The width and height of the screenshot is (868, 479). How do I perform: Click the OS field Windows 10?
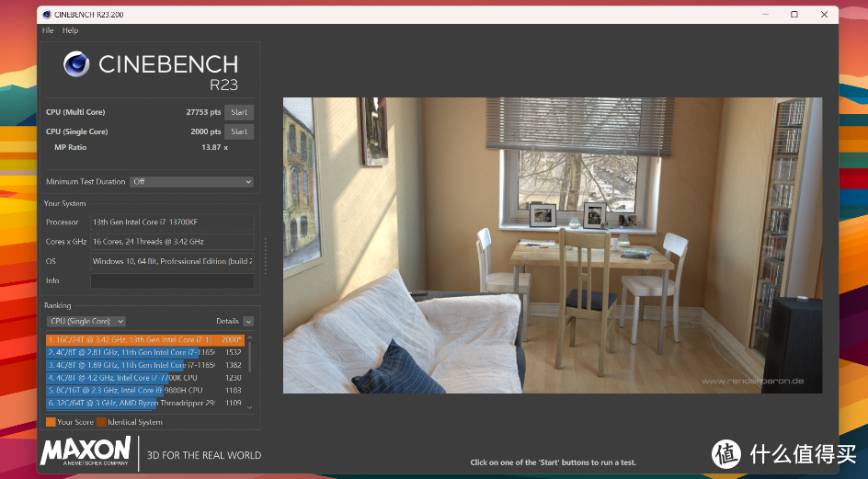point(172,261)
